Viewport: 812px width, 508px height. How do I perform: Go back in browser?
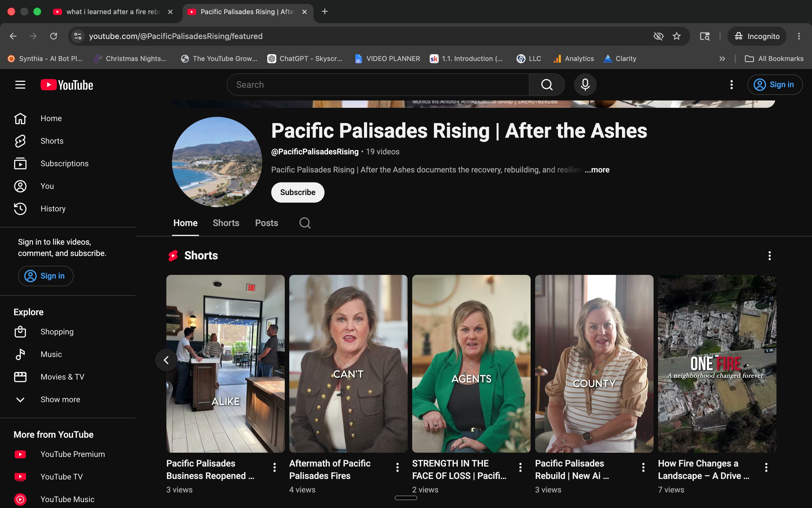pos(13,36)
